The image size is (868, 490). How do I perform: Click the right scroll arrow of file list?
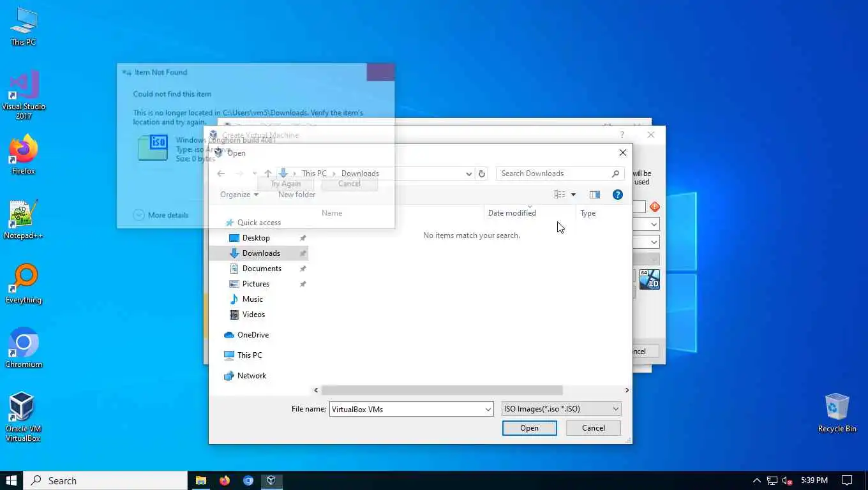point(627,390)
